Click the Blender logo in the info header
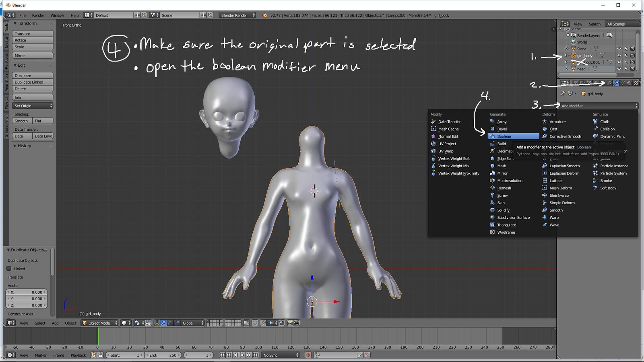 click(264, 15)
